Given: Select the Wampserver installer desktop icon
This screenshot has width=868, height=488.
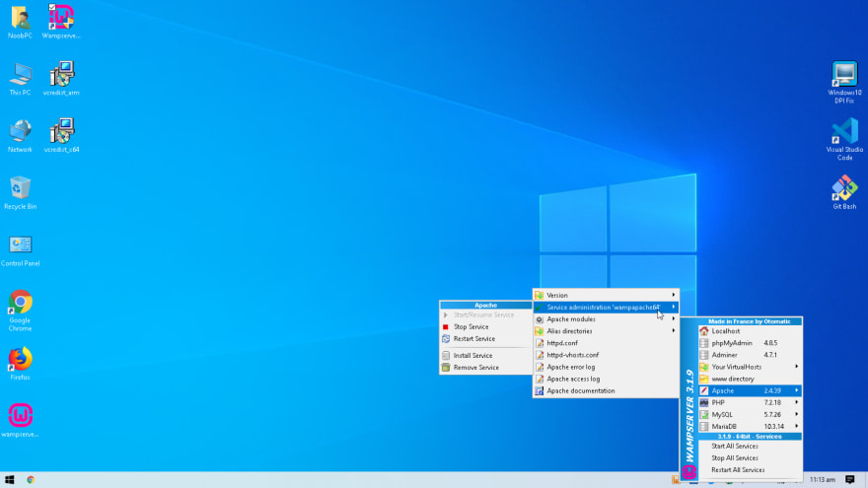Looking at the screenshot, I should point(61,22).
